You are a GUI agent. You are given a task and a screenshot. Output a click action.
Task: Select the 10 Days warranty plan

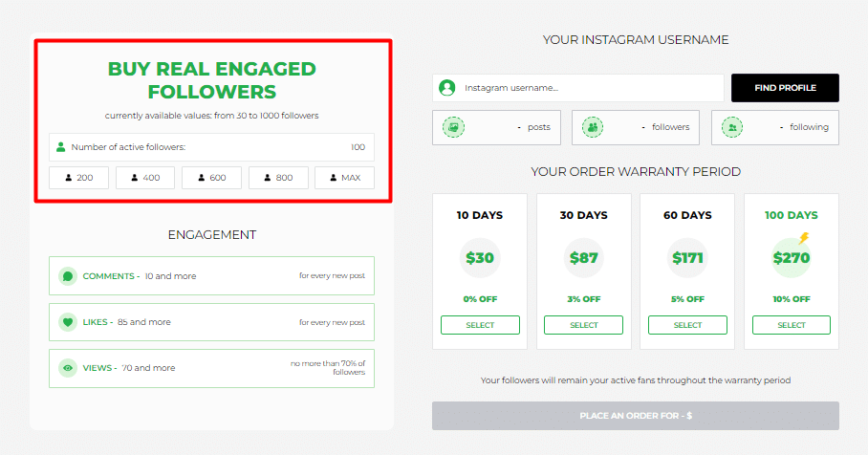click(x=480, y=325)
